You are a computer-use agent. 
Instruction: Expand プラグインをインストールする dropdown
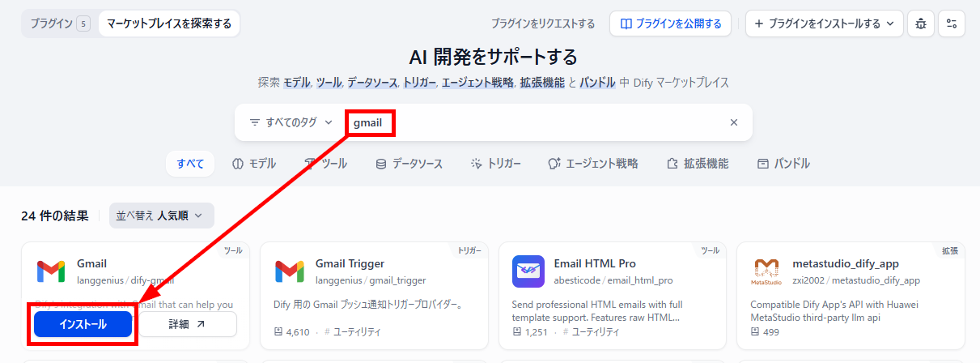825,23
